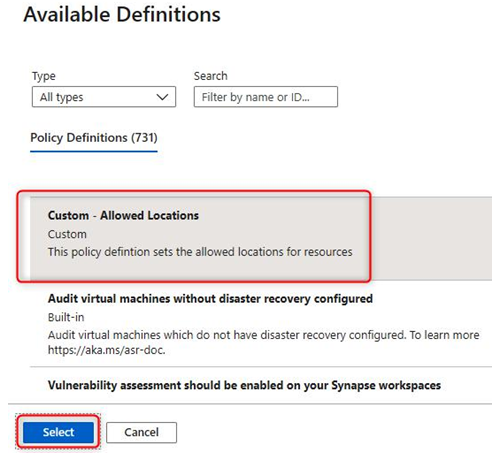Click the Select button
This screenshot has width=499, height=464.
pyautogui.click(x=58, y=432)
